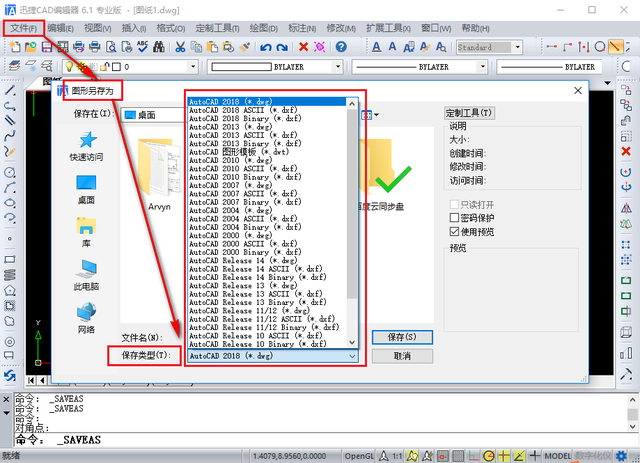
Task: Open the 帮助(H) menu
Action: (476, 28)
